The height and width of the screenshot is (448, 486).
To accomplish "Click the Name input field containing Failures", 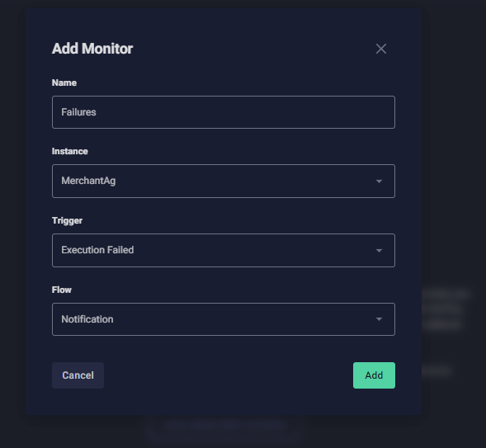I will click(x=224, y=112).
